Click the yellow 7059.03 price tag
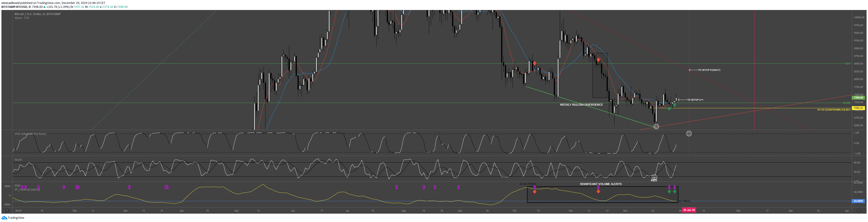Screen dimensions: 868x222 [x=858, y=108]
